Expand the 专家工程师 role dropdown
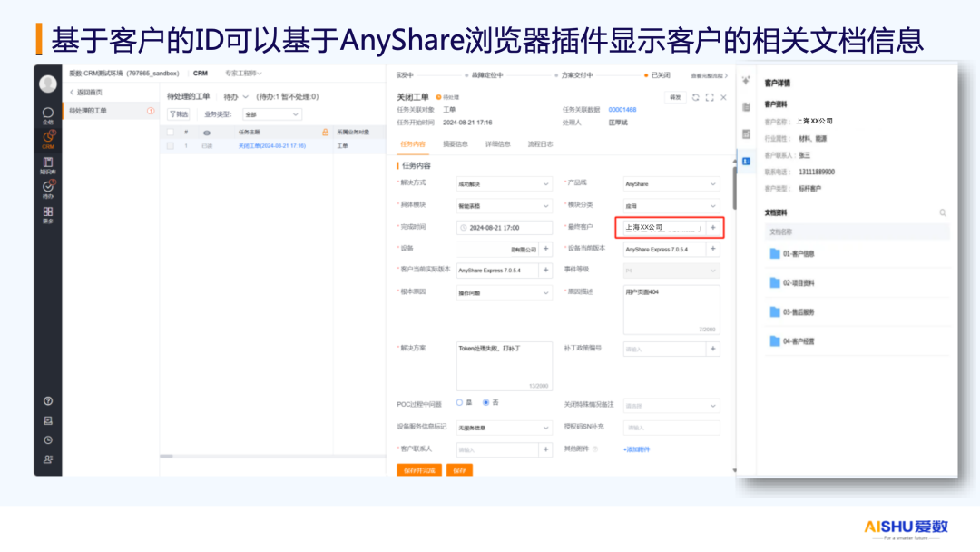Viewport: 980px width, 552px height. coord(243,74)
